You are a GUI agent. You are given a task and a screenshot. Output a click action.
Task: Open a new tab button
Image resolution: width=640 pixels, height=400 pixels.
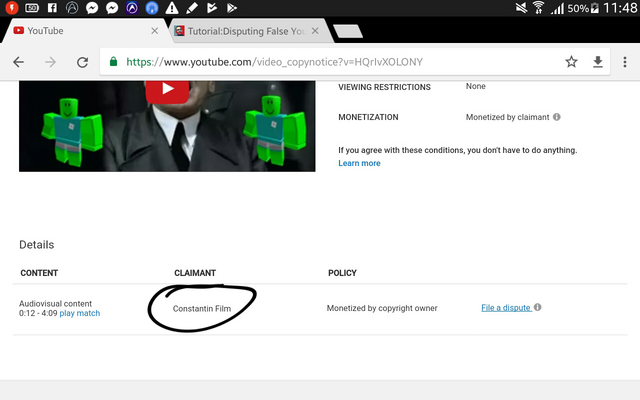[x=348, y=31]
